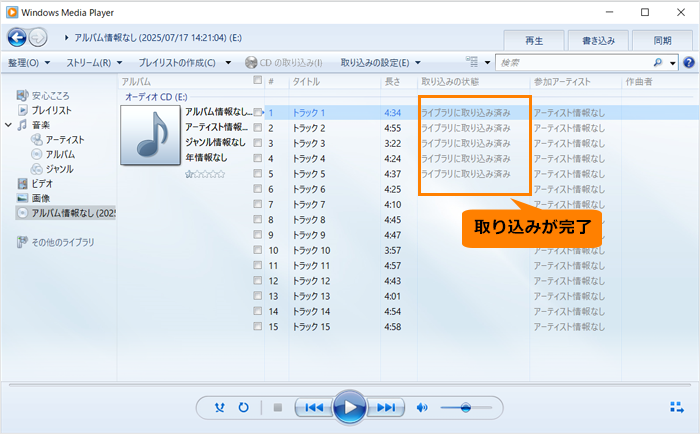Skip to next track

386,407
